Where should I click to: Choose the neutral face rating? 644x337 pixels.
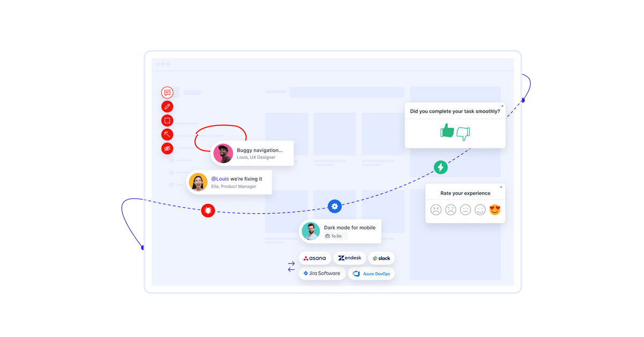pos(465,210)
